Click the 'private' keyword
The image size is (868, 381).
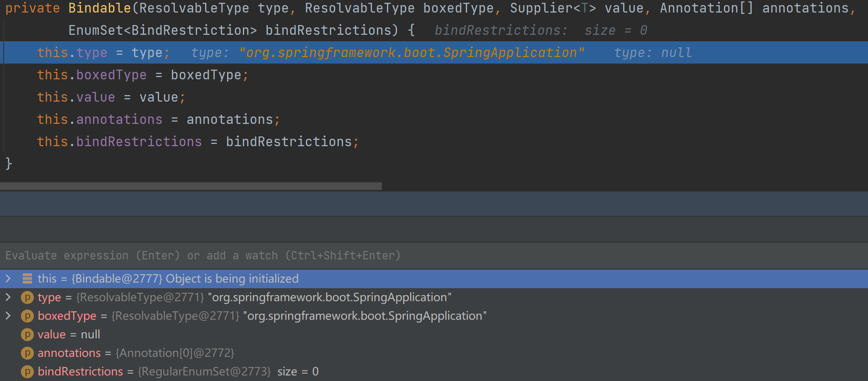click(x=32, y=8)
